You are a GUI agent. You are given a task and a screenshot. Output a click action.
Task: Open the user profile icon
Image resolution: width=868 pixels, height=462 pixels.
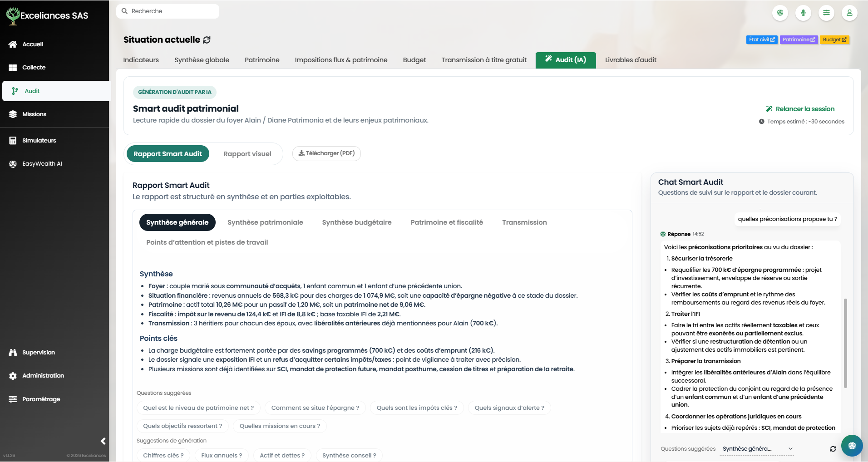click(849, 13)
